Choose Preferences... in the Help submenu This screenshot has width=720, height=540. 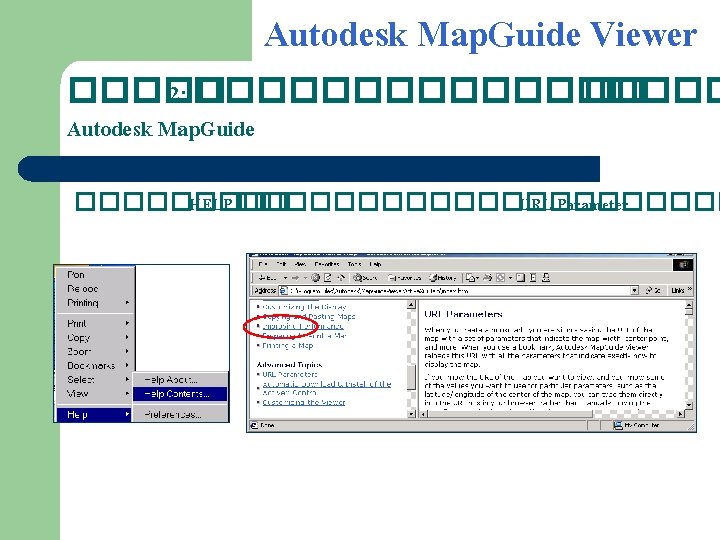(180, 414)
